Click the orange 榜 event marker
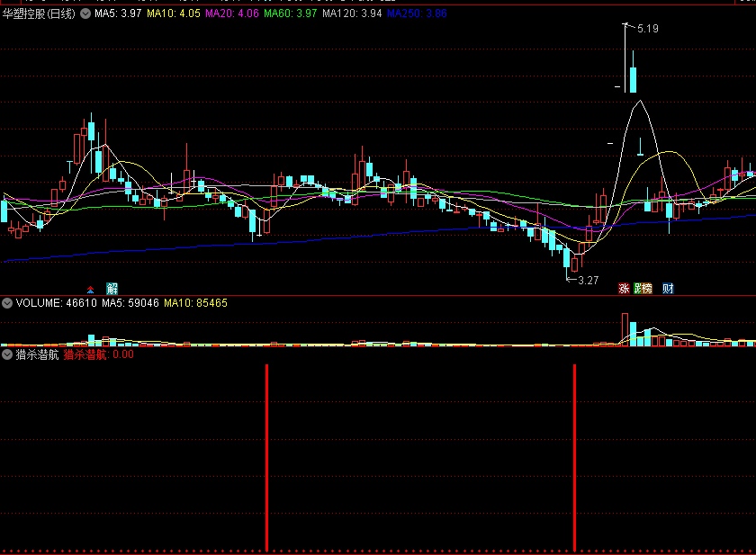The image size is (756, 555). (x=647, y=289)
